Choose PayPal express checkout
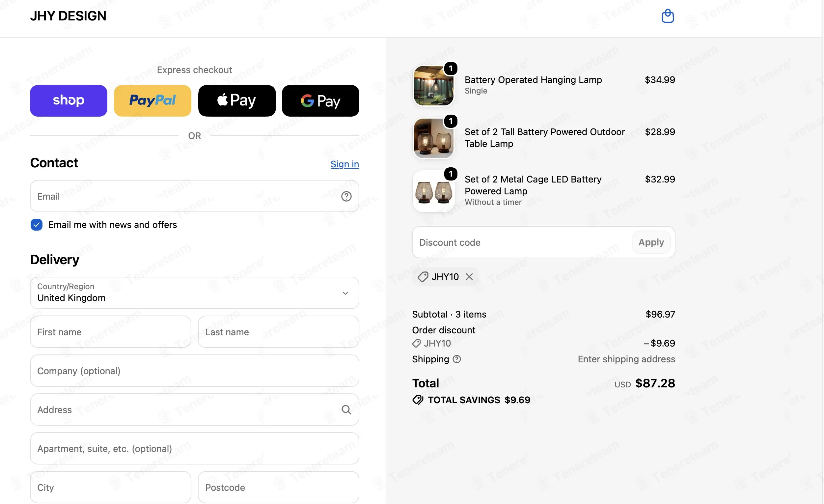Screen dimensions: 824x504 tap(152, 101)
